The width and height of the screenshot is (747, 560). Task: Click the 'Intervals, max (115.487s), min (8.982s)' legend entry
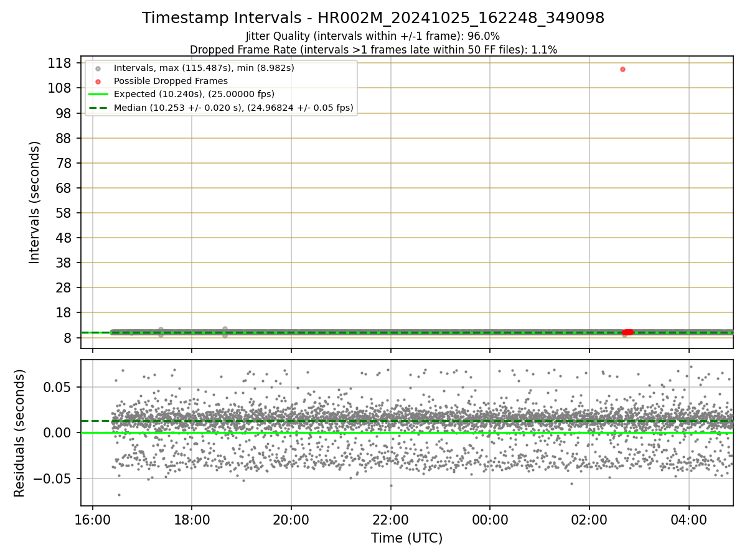point(204,68)
